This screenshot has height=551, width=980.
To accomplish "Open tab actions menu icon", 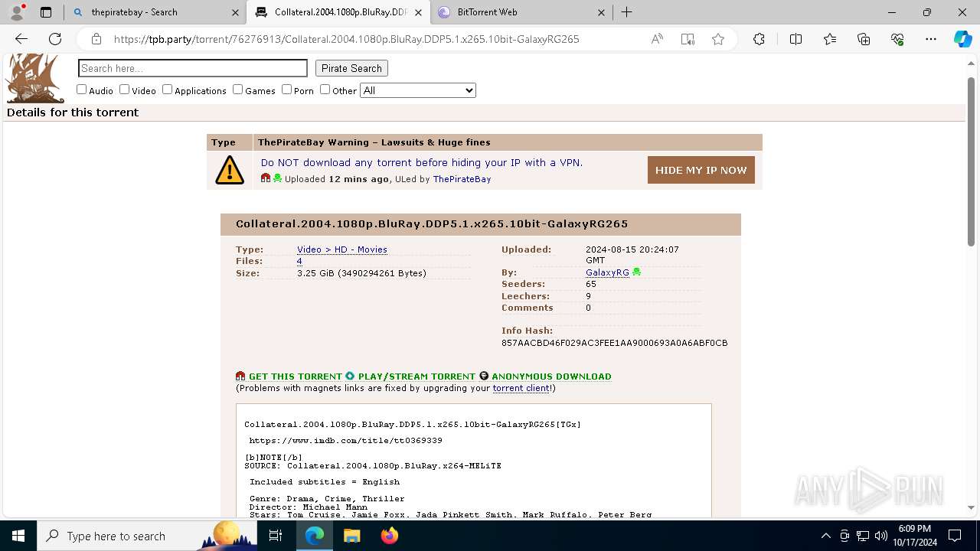I will 46,12.
